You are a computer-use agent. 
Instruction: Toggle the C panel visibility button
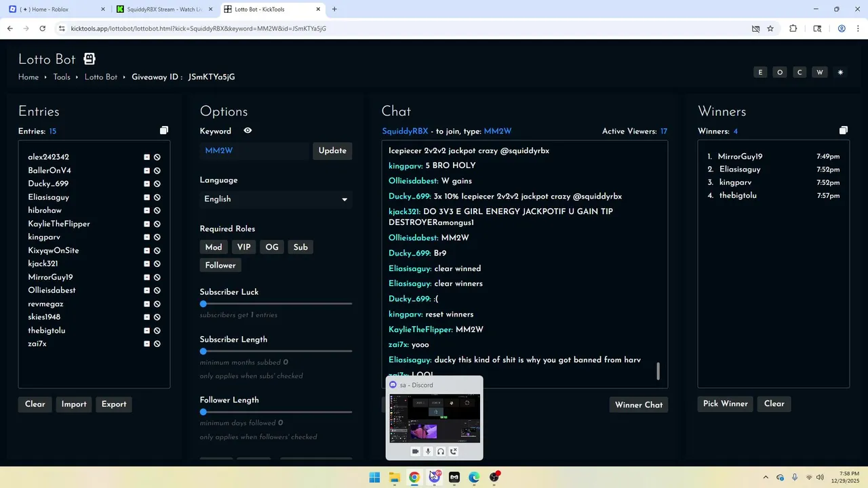[x=800, y=73]
